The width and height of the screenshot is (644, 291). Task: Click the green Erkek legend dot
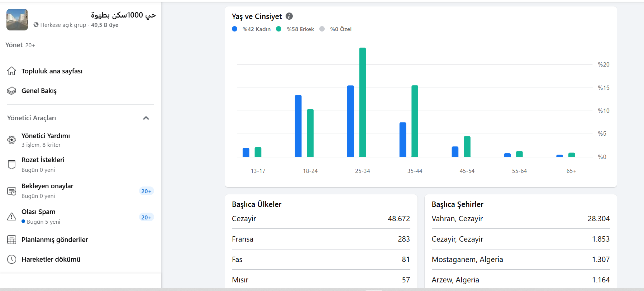(279, 29)
